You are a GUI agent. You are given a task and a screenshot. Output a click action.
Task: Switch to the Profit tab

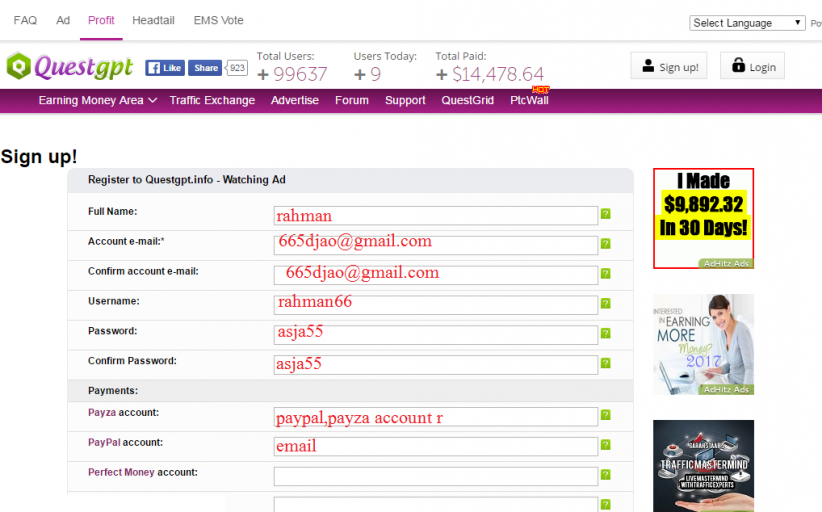[x=101, y=20]
